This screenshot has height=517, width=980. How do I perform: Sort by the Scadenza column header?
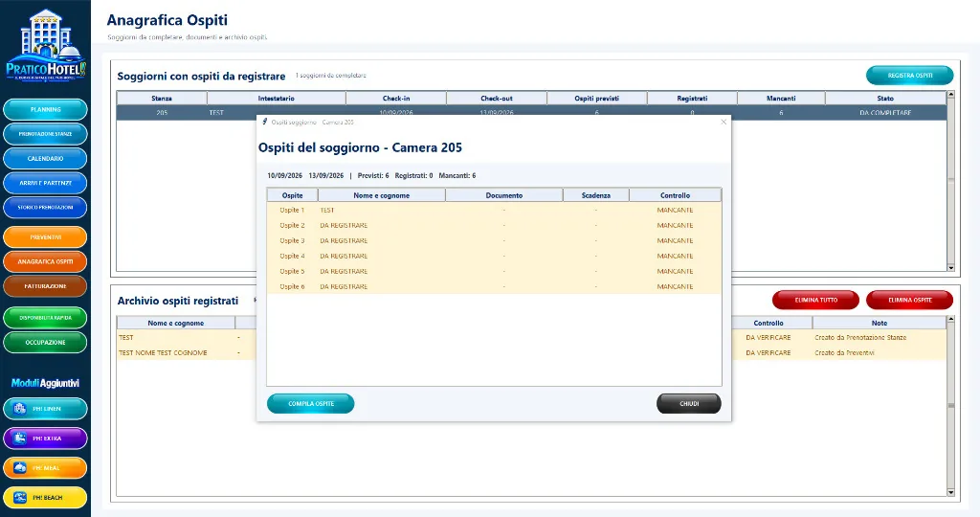pyautogui.click(x=595, y=195)
